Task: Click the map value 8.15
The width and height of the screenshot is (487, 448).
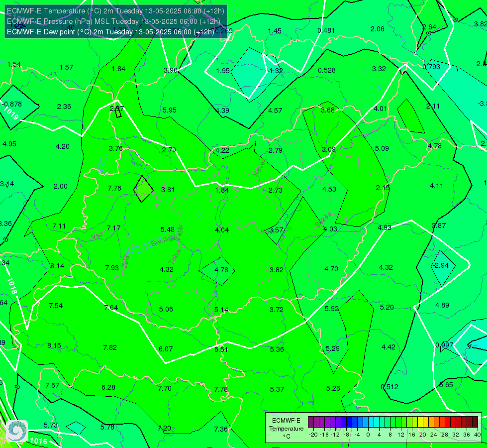Action: click(x=54, y=346)
